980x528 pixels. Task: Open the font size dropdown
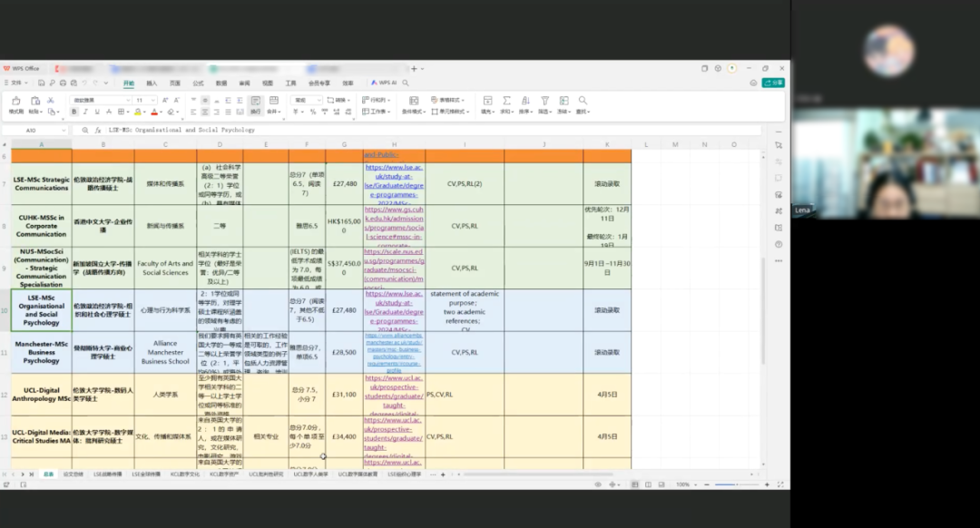(152, 100)
